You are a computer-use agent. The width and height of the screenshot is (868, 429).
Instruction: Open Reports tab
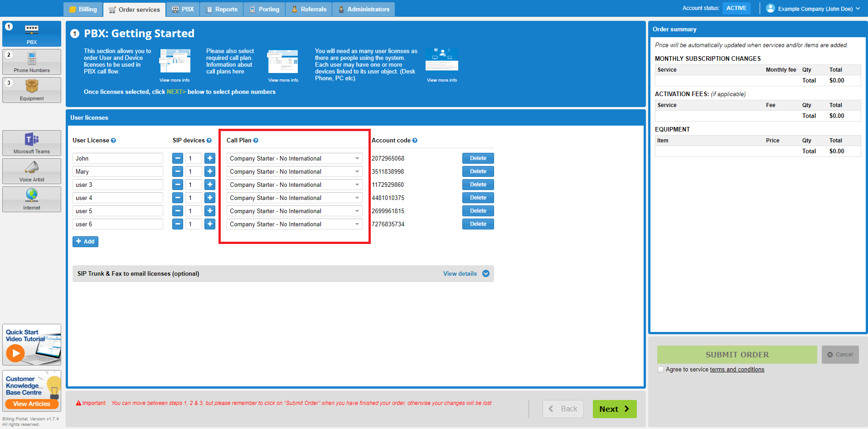(221, 9)
